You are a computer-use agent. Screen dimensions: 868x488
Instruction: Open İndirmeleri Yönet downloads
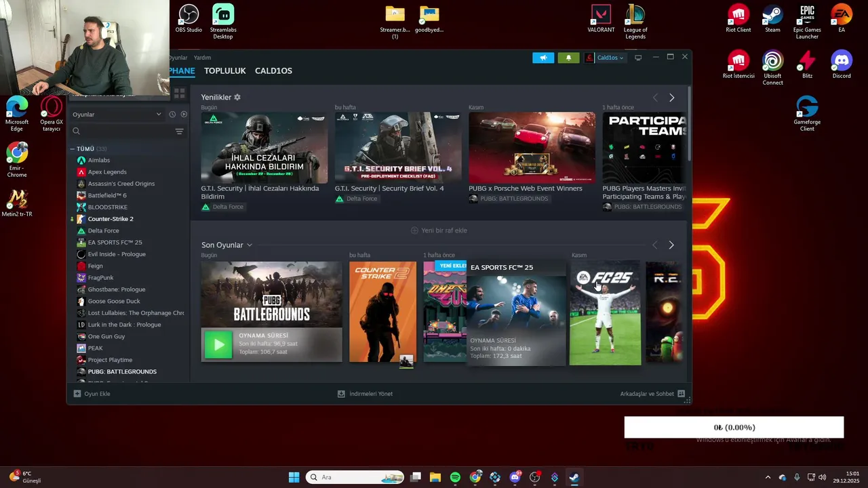coord(365,394)
